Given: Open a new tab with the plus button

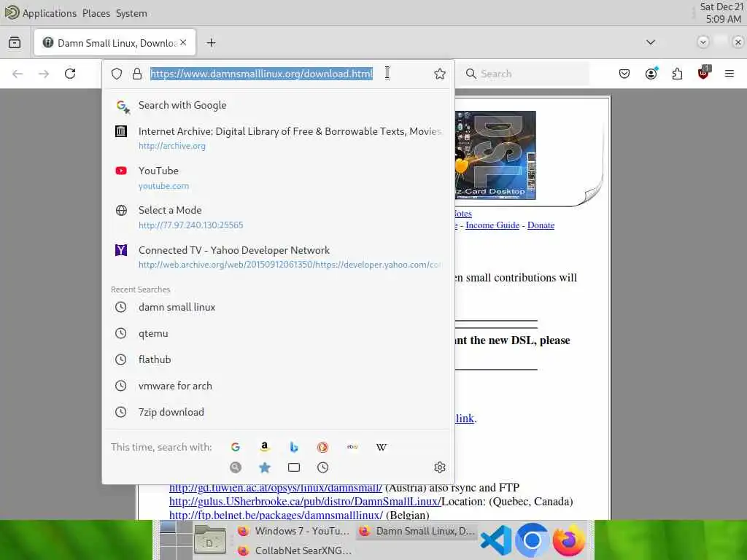Looking at the screenshot, I should tap(211, 43).
